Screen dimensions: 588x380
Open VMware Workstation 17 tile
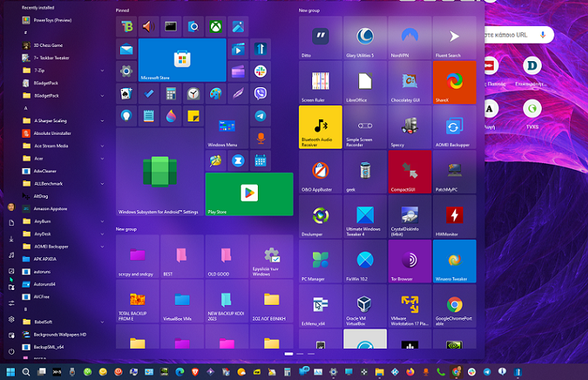pyautogui.click(x=410, y=306)
